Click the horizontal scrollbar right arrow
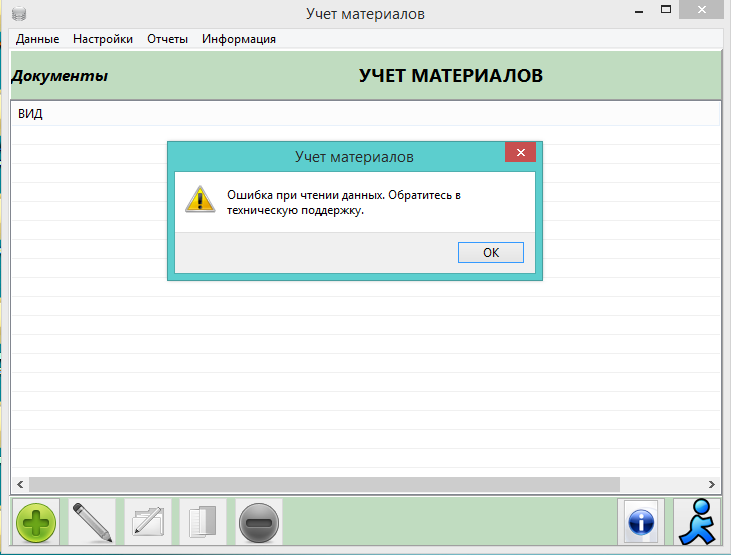 click(x=711, y=484)
